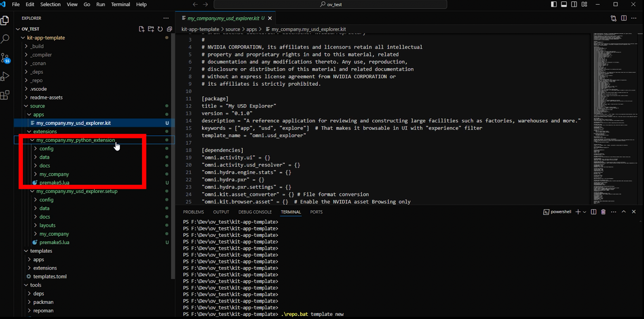
Task: Close the my_company.my_usd_explorer.kit editor tab
Action: coord(270,18)
